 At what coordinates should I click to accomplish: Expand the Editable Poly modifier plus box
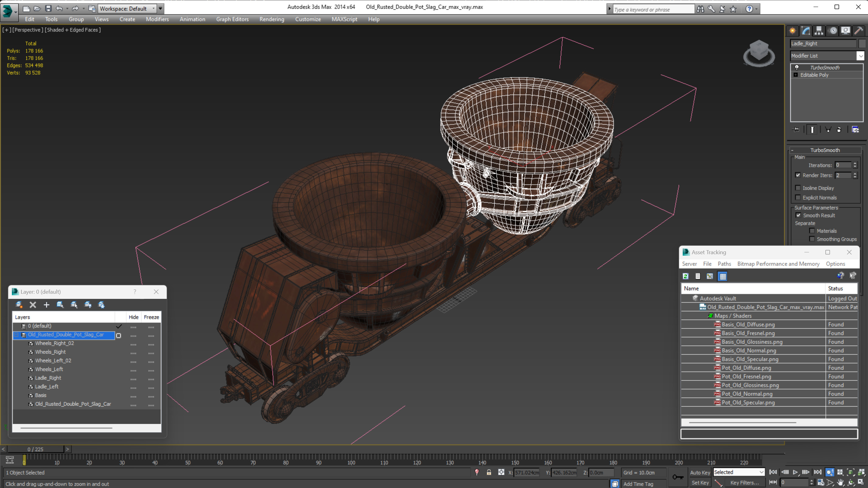click(796, 75)
